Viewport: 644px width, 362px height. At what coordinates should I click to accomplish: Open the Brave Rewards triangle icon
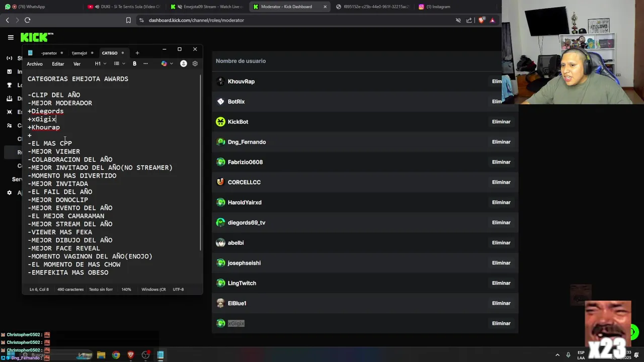click(492, 20)
